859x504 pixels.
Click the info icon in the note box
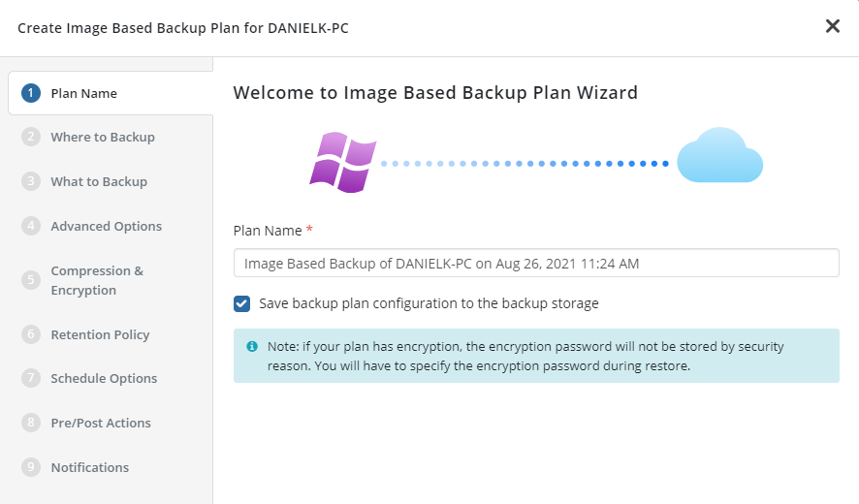pos(252,346)
